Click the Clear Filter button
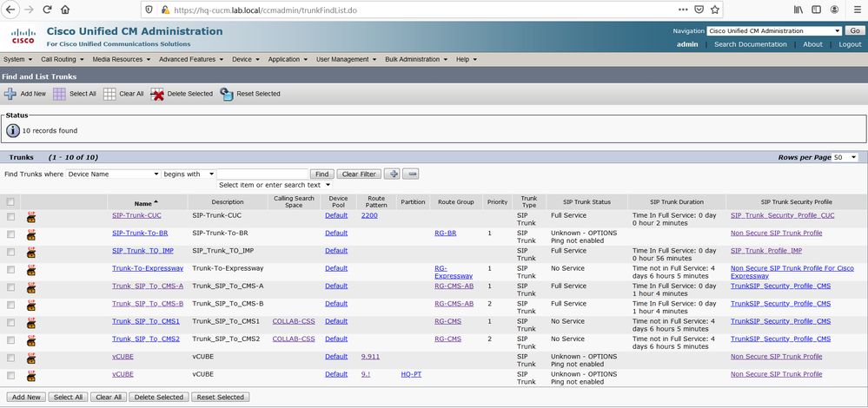This screenshot has width=868, height=408. pyautogui.click(x=359, y=174)
